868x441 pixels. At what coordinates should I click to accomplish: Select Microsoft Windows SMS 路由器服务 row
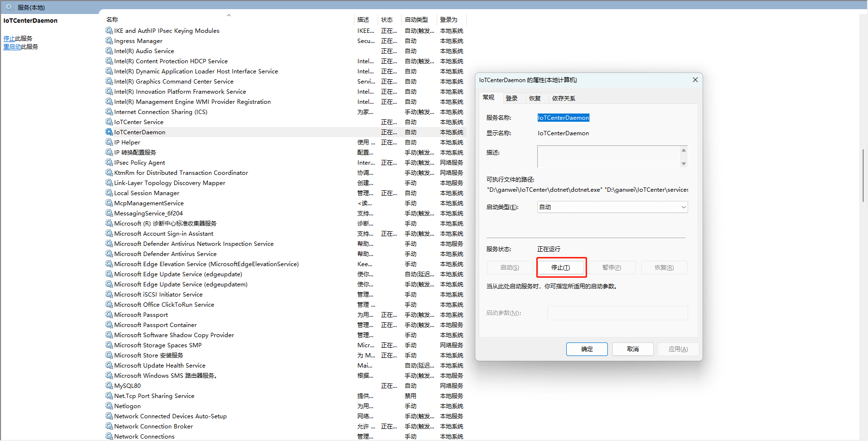click(285, 375)
